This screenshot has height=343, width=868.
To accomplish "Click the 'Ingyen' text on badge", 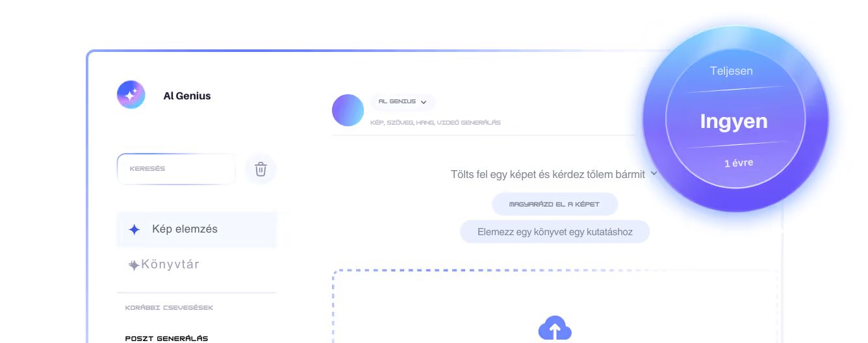I will click(x=734, y=121).
